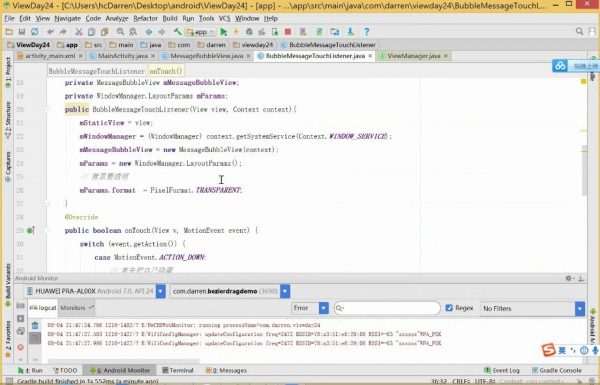Viewport: 600px width, 385px height.
Task: Click the Undo arrow in toolbar
Action: (x=50, y=32)
